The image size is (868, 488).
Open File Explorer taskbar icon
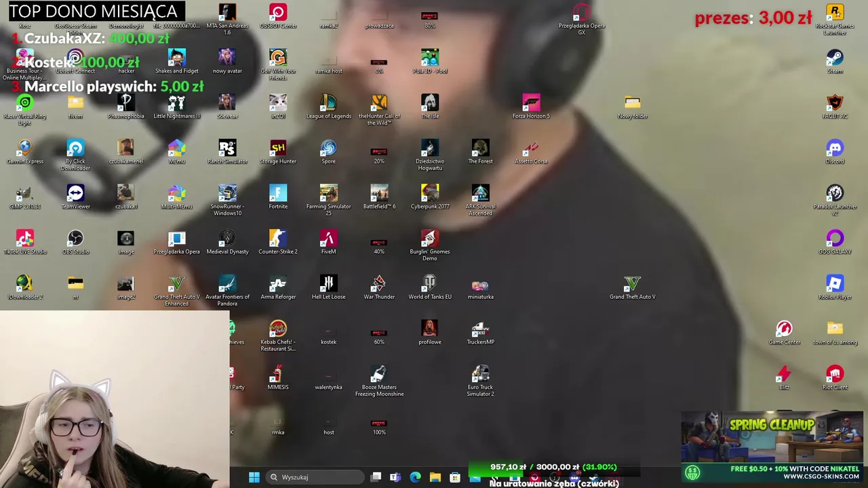435,477
